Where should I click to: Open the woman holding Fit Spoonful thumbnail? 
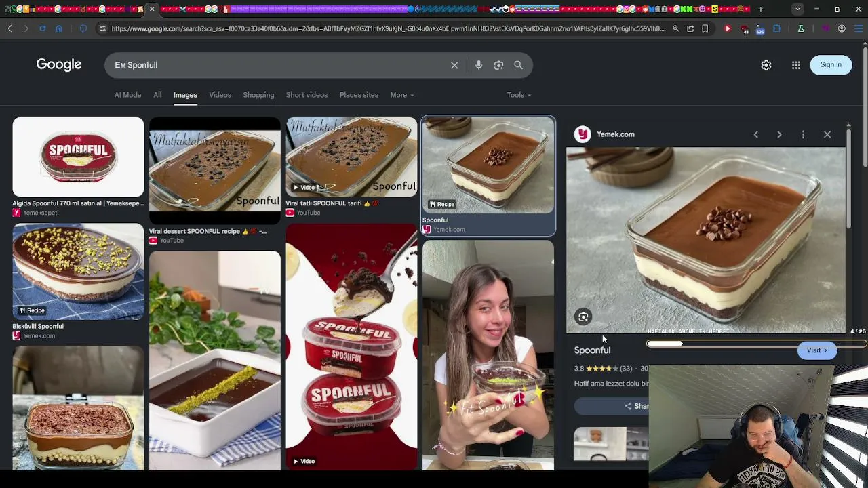488,355
